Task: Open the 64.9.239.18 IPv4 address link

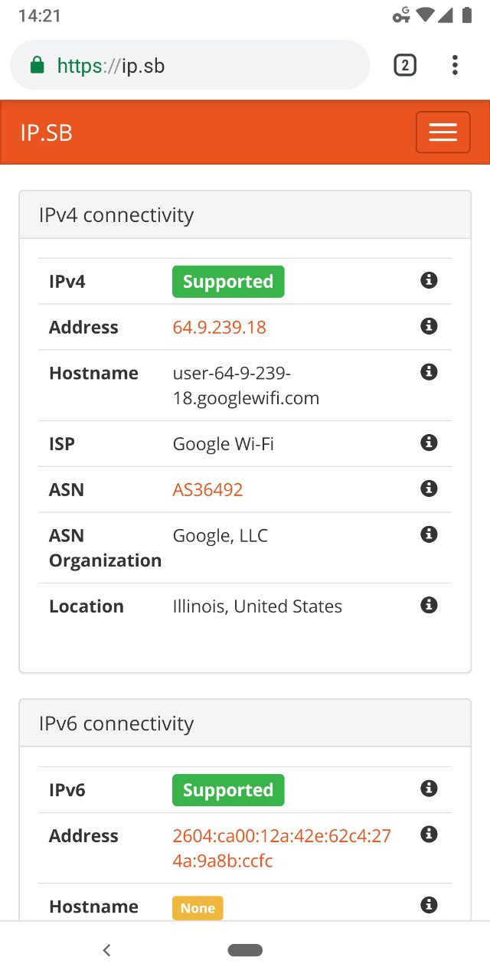Action: (x=219, y=328)
